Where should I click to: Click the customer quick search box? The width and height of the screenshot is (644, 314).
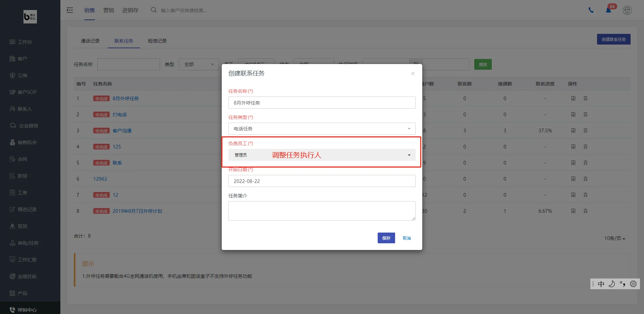(x=184, y=10)
